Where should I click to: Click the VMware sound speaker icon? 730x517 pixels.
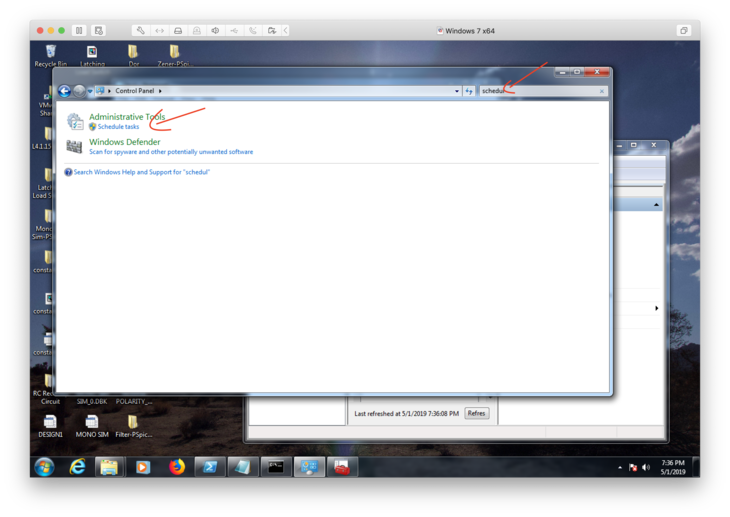[x=215, y=31]
